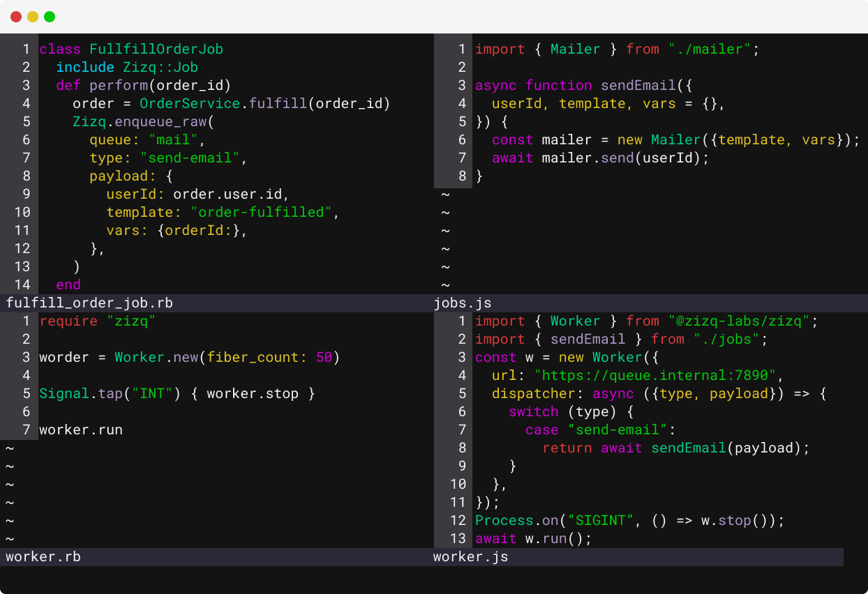Click the worder variable name
The image size is (868, 594).
click(x=64, y=357)
